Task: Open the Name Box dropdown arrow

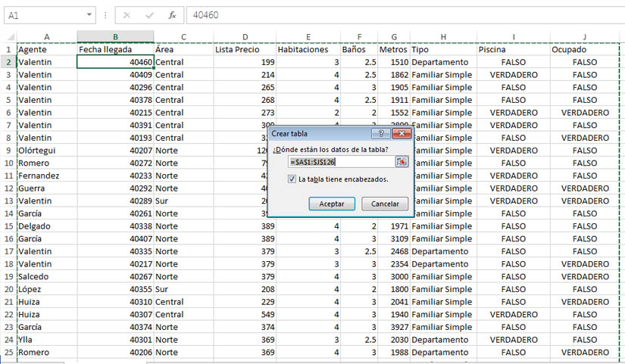Action: (x=89, y=15)
